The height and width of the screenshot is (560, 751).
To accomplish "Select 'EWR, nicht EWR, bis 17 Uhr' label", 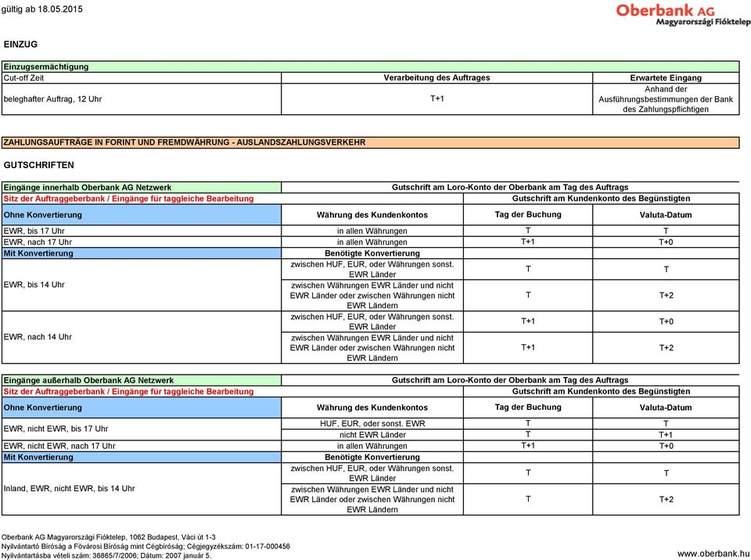I will [142, 429].
